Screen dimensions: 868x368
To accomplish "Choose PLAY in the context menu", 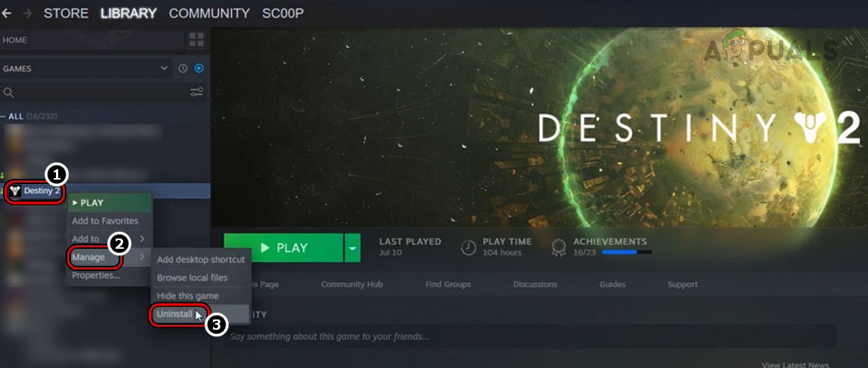I will [109, 203].
